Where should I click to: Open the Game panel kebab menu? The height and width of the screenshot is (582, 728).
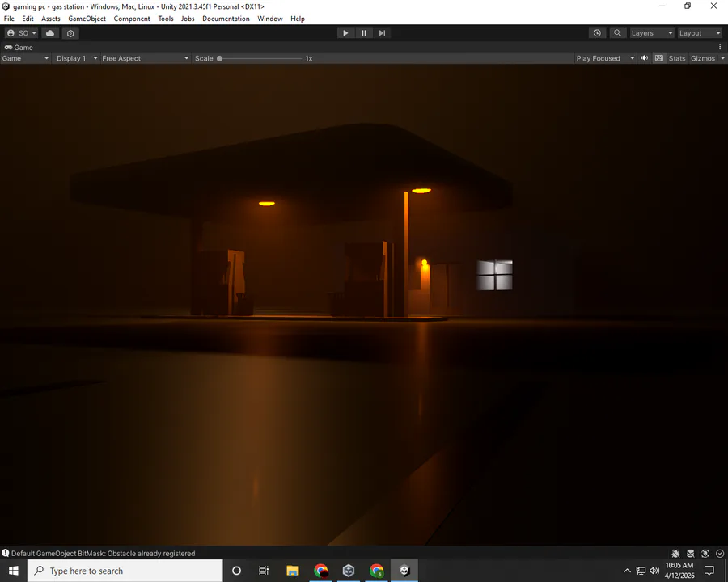point(720,47)
